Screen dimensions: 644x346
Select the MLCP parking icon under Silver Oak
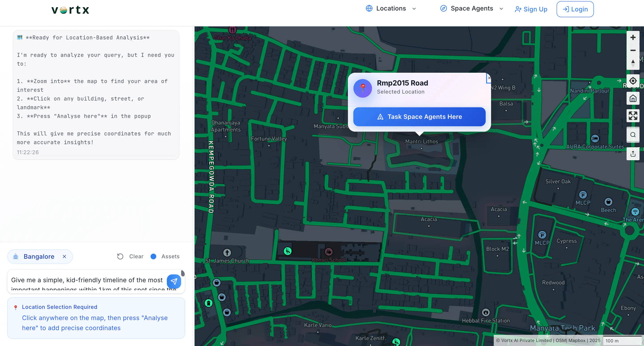click(583, 195)
